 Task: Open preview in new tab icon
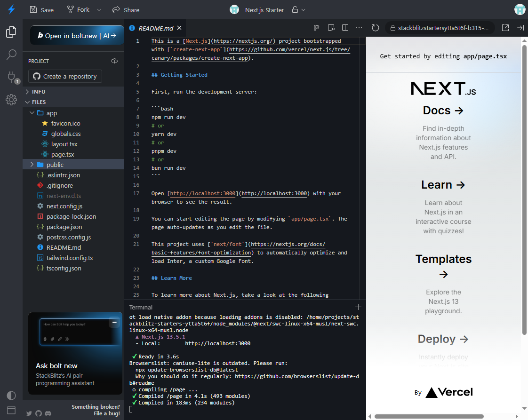point(505,28)
